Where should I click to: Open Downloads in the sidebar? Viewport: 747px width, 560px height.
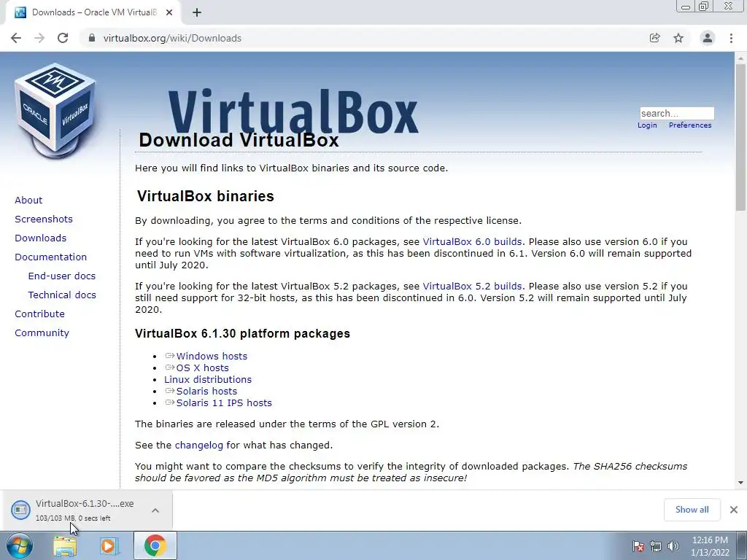point(41,238)
